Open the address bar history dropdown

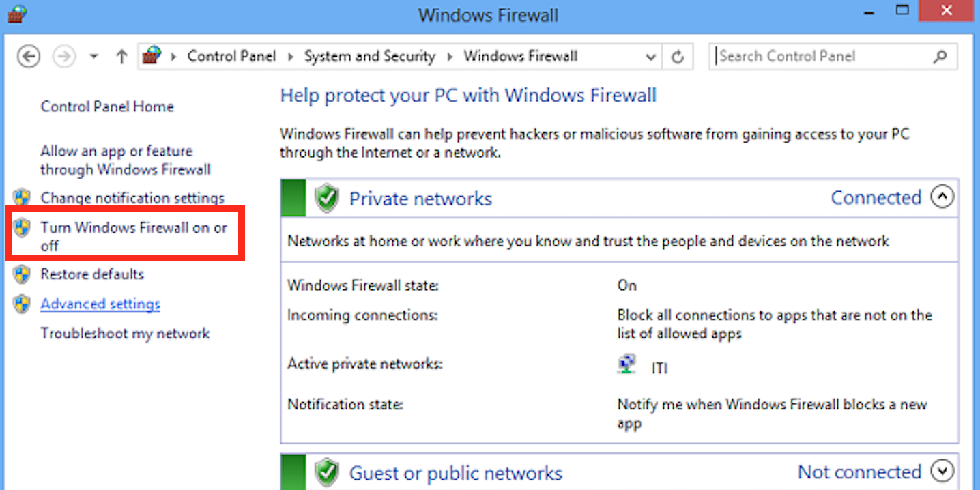click(x=650, y=57)
